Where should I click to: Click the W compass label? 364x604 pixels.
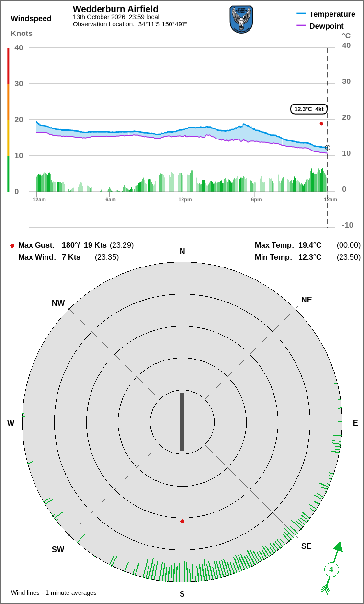[x=11, y=423]
